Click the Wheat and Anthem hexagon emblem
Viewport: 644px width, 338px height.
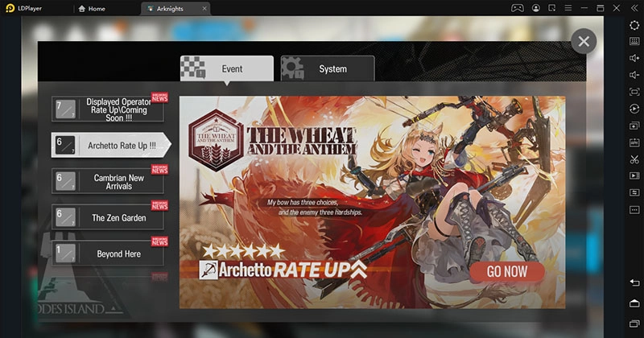215,140
